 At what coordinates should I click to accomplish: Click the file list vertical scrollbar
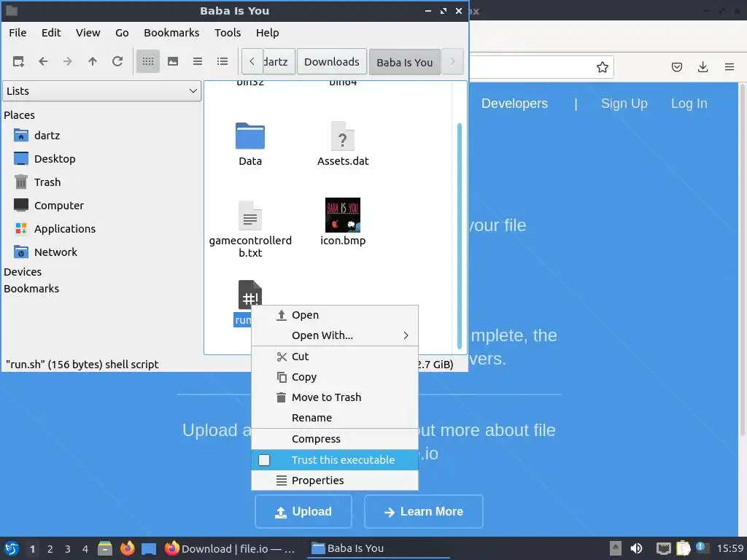point(460,236)
